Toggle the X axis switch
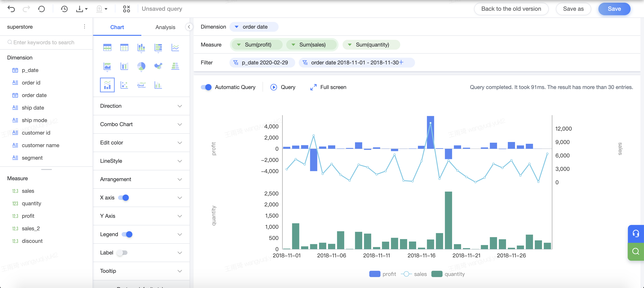This screenshot has height=288, width=644. click(123, 198)
